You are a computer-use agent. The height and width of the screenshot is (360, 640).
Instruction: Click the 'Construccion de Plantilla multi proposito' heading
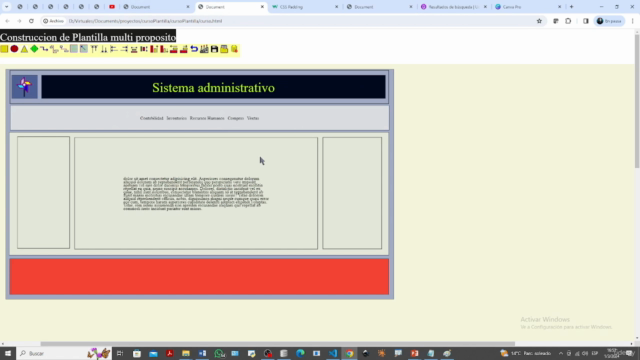(x=88, y=37)
